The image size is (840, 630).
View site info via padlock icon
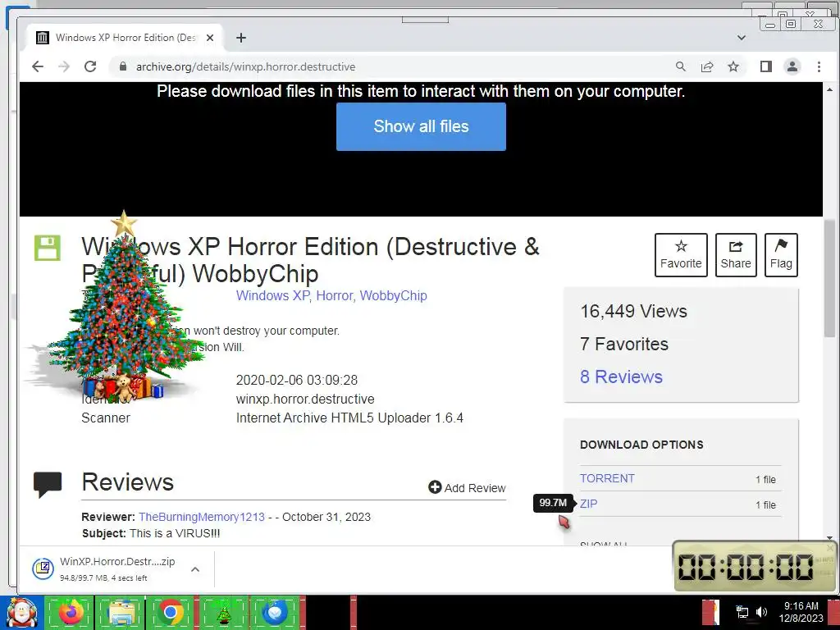123,66
